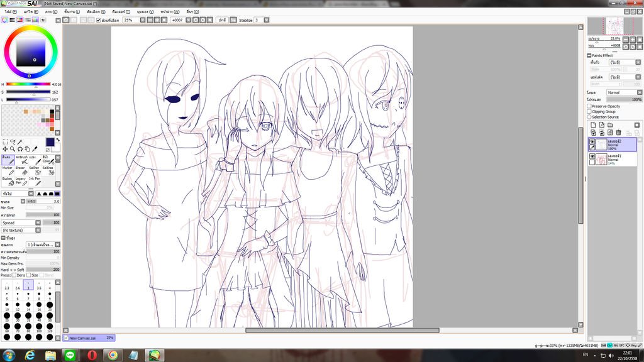Image resolution: width=644 pixels, height=362 pixels.
Task: Open the effect dropdown under Paints Effect
Action: (625, 77)
